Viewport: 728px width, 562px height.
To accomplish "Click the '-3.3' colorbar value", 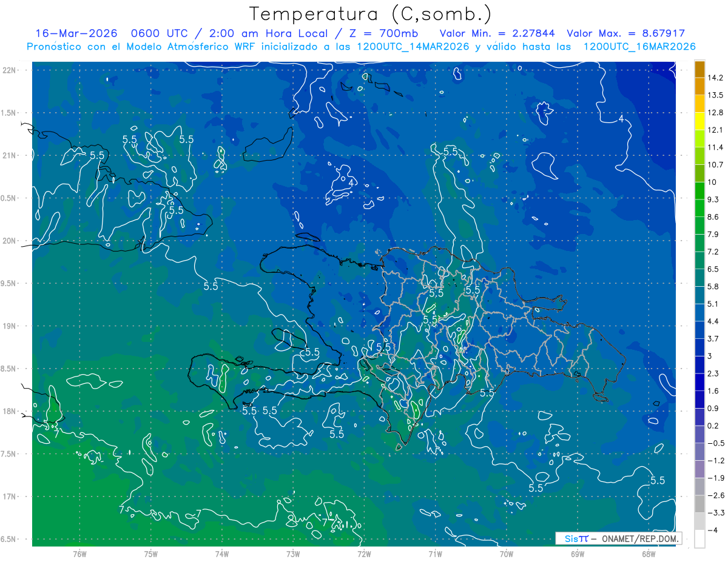I will click(x=715, y=513).
